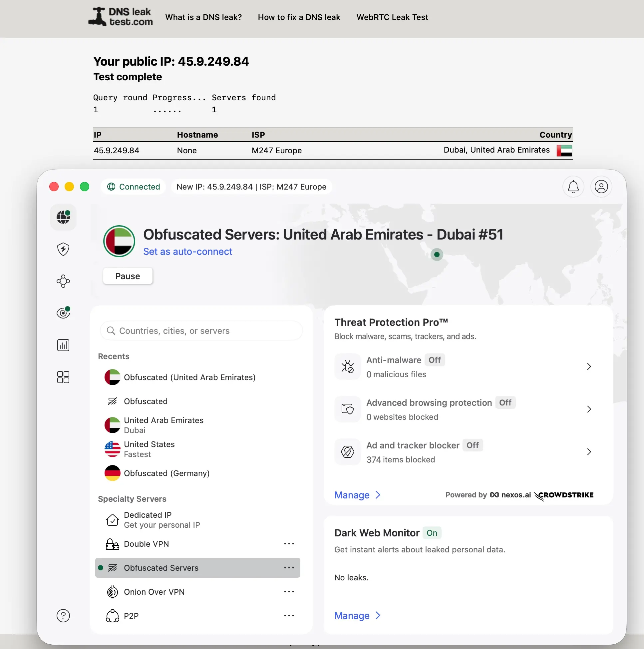Open the statistics chart sidebar icon
Viewport: 644px width, 649px height.
tap(63, 345)
